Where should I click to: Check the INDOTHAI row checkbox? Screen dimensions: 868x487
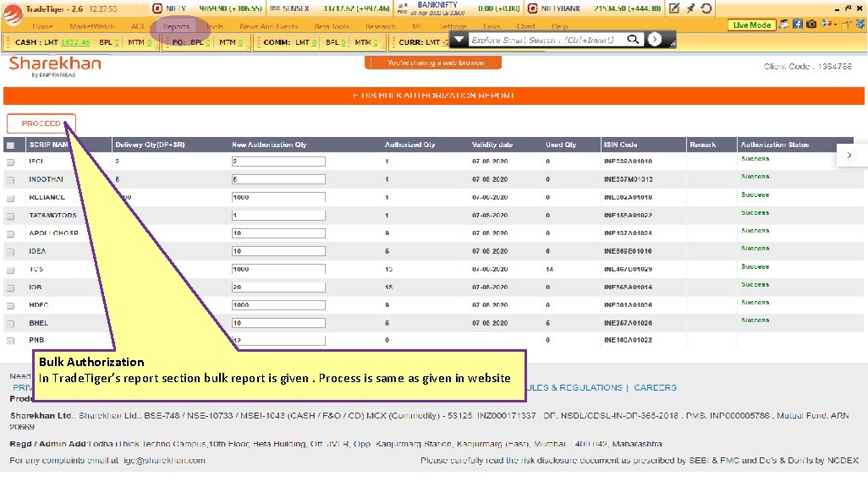10,180
